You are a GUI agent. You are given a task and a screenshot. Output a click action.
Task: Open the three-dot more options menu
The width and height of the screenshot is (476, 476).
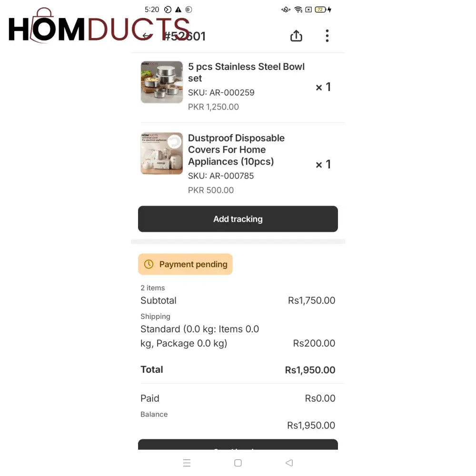(327, 36)
